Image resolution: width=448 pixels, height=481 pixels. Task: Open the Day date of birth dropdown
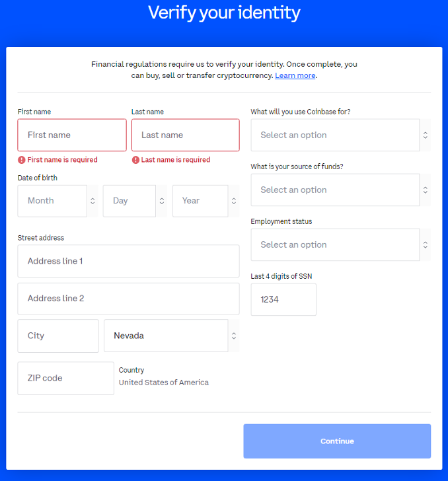[130, 201]
